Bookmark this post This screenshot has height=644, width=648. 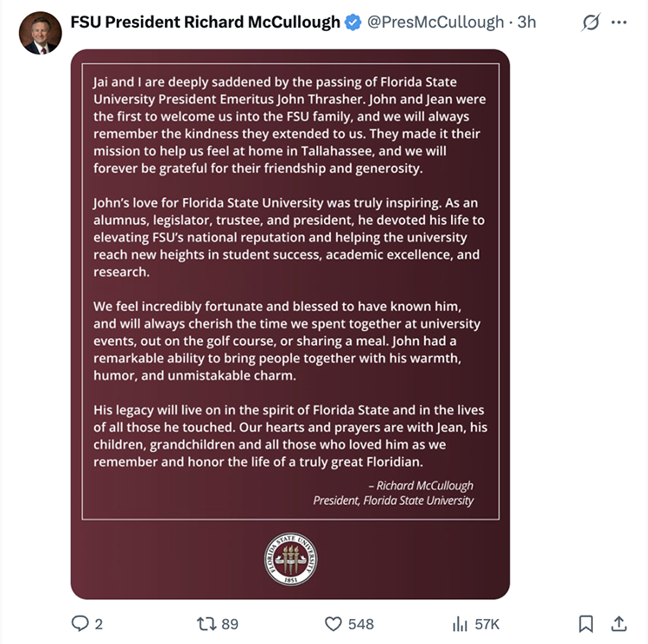[x=586, y=623]
